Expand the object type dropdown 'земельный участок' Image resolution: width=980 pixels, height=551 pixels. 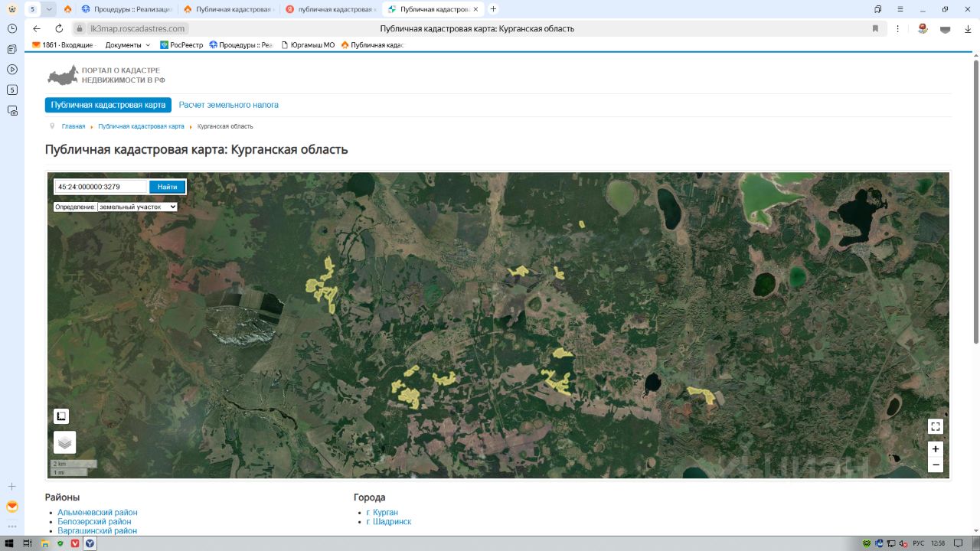(137, 207)
